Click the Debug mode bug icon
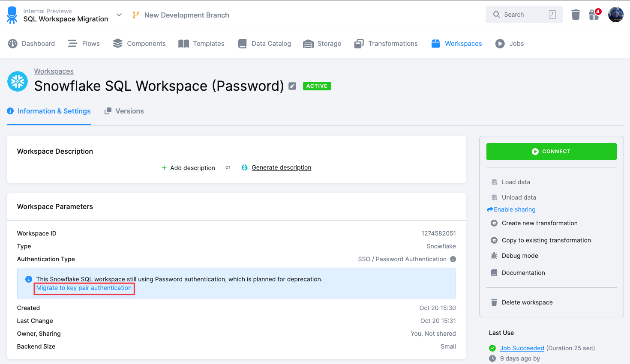This screenshot has height=364, width=630. (x=494, y=256)
